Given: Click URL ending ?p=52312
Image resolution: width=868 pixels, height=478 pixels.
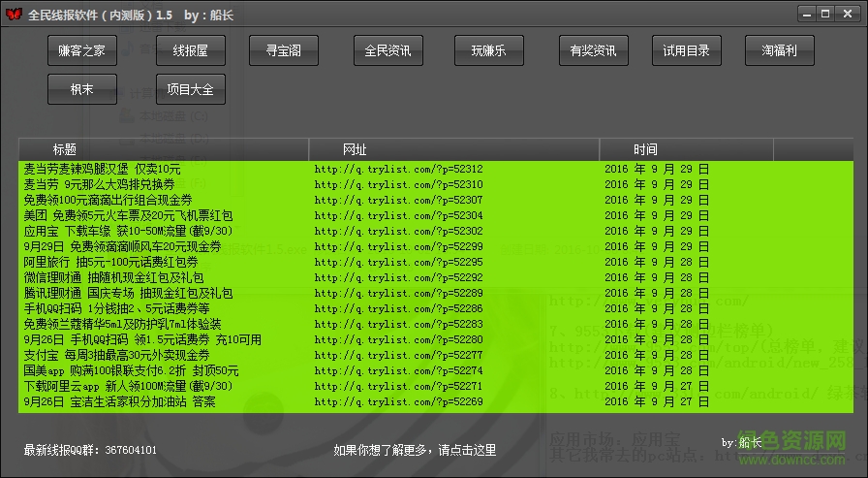Looking at the screenshot, I should [398, 169].
